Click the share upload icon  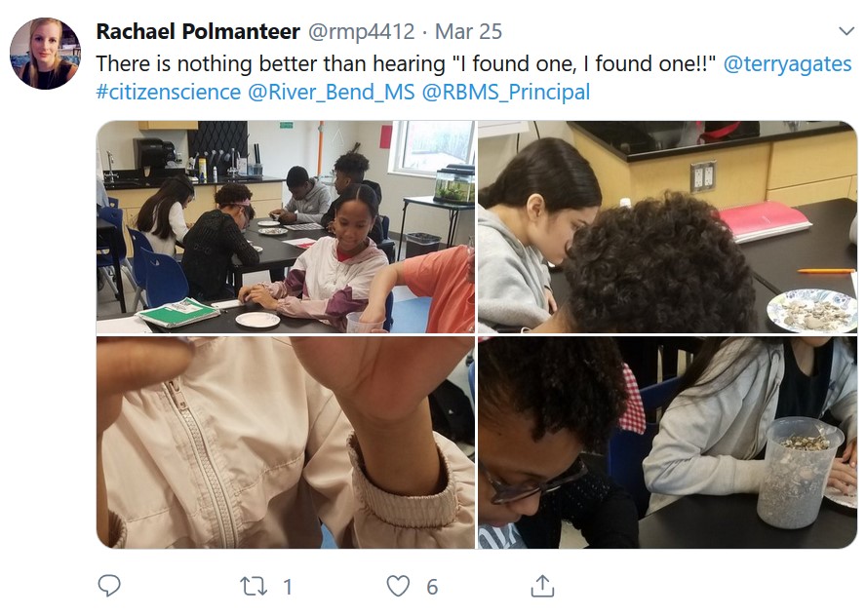[542, 586]
